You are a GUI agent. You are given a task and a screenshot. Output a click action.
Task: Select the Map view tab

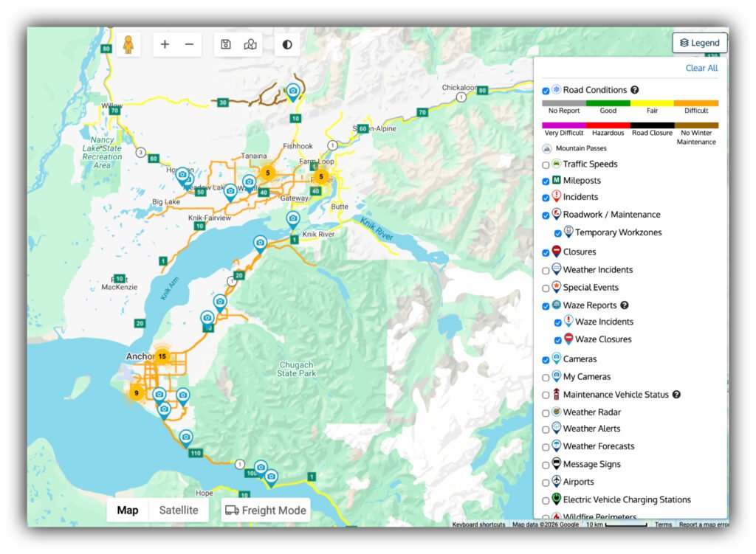[x=128, y=510]
